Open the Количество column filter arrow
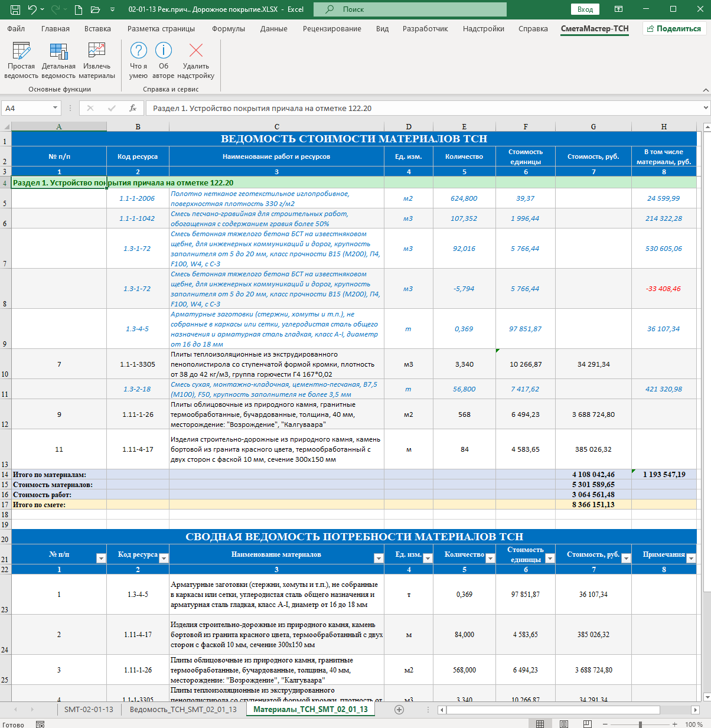Image resolution: width=711 pixels, height=728 pixels. [490, 558]
